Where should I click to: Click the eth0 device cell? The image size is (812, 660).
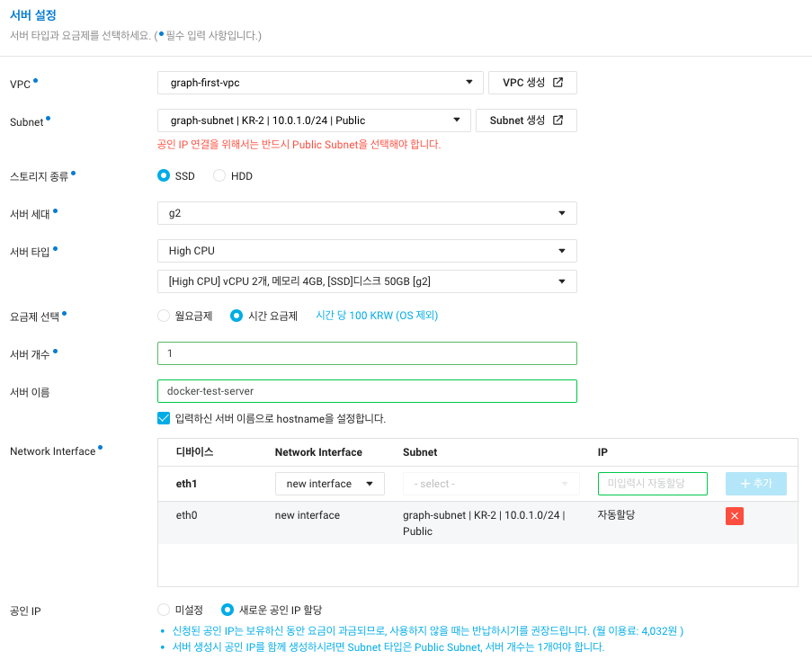point(186,515)
